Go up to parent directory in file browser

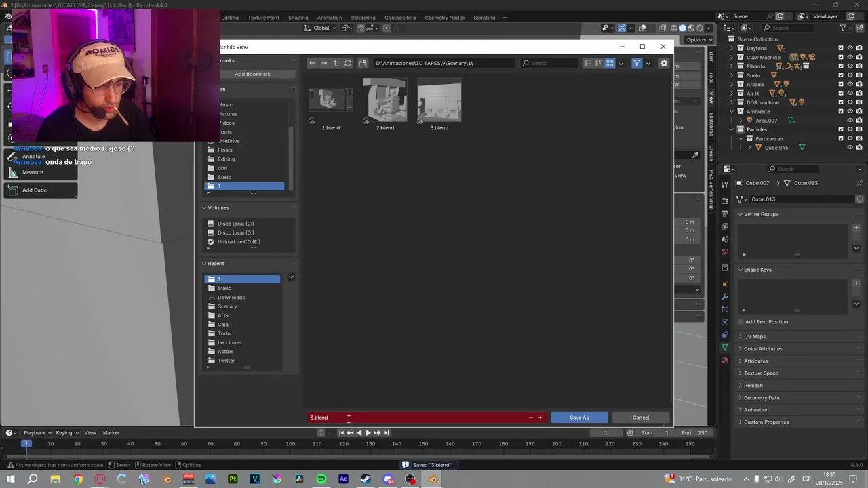[x=336, y=63]
